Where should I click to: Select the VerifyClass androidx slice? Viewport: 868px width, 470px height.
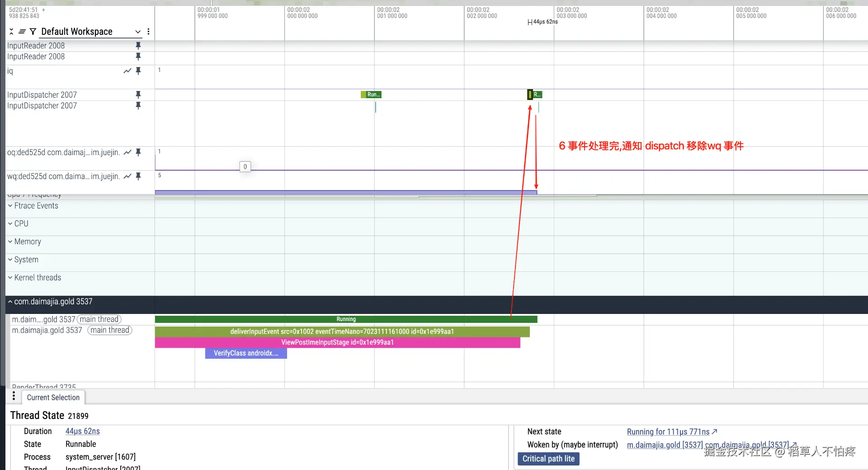tap(246, 353)
